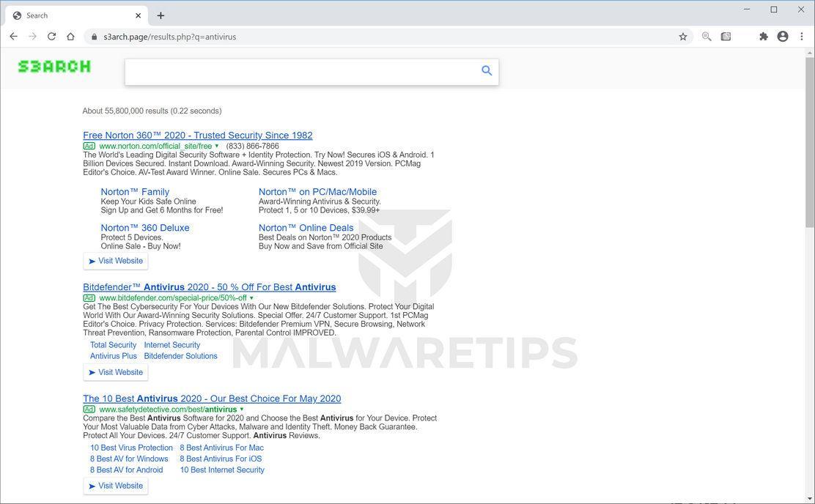Image resolution: width=815 pixels, height=504 pixels.
Task: Minimize the browser window
Action: [747, 10]
